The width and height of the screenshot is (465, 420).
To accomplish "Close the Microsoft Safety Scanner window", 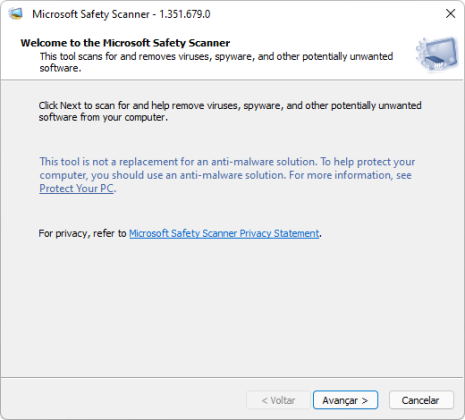I will [450, 14].
